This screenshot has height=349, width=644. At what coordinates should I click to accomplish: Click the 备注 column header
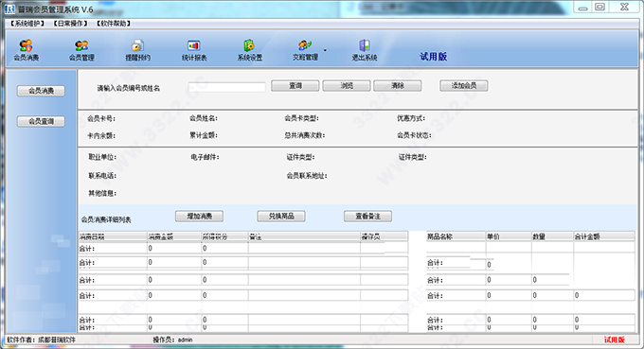tap(304, 236)
